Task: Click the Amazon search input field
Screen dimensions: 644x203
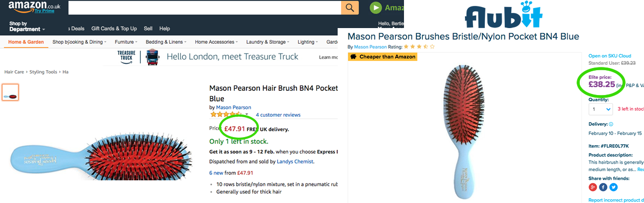Action: [204, 8]
